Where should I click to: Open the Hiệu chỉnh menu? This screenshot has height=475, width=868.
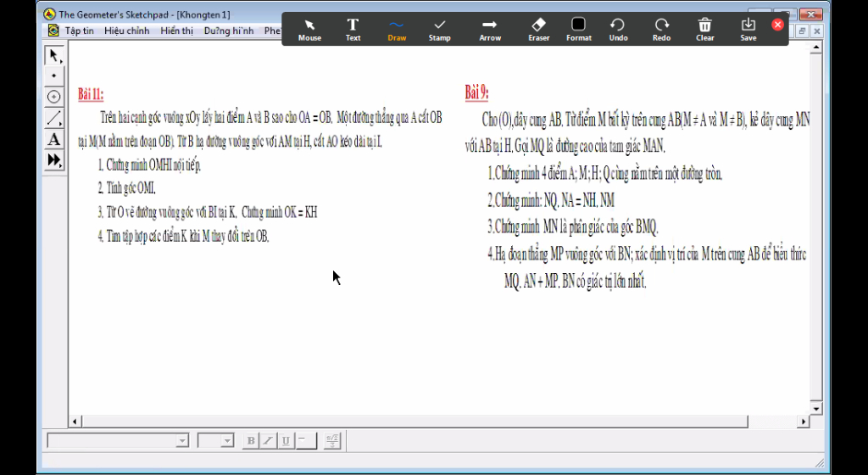(x=127, y=31)
